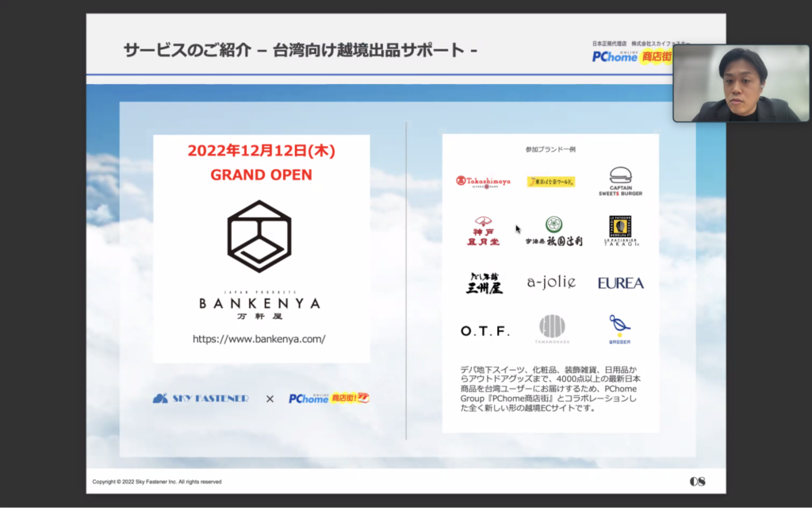Open the https://www.bankenya.com/ link
The width and height of the screenshot is (812, 508).
259,339
